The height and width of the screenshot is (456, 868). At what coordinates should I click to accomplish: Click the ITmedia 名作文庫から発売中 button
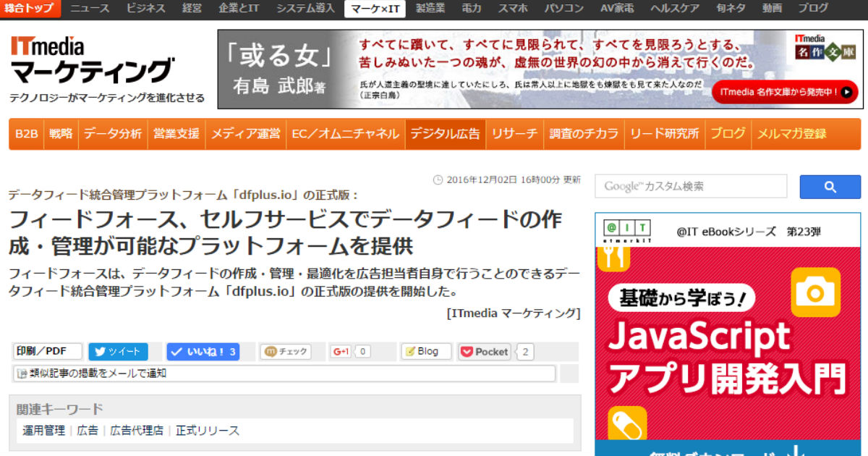tap(785, 92)
